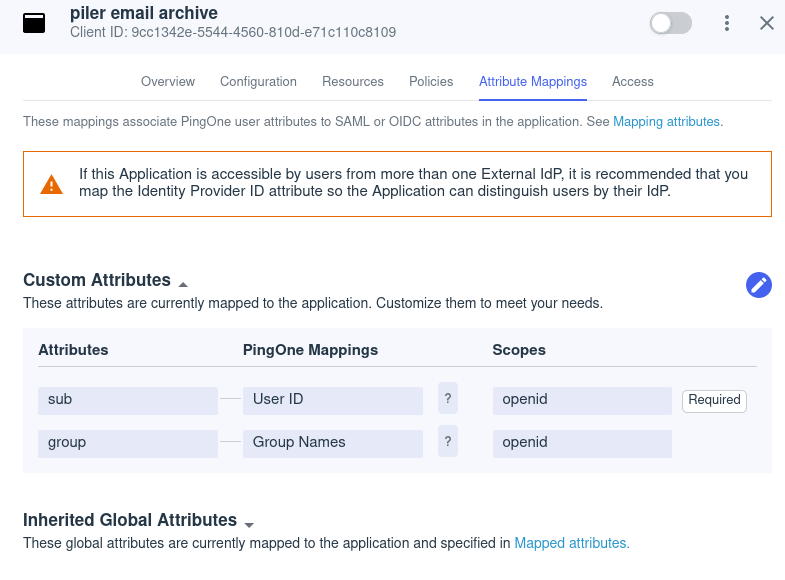Select the Policies tab
Screen dimensions: 785x580
[431, 82]
